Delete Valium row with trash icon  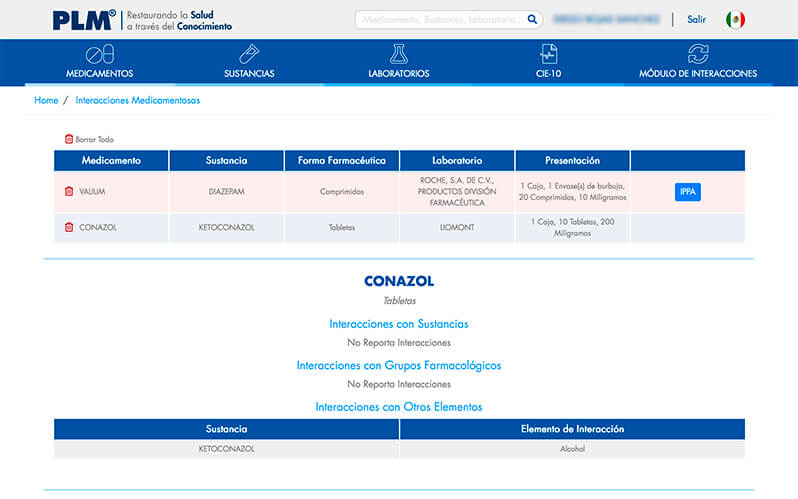69,191
